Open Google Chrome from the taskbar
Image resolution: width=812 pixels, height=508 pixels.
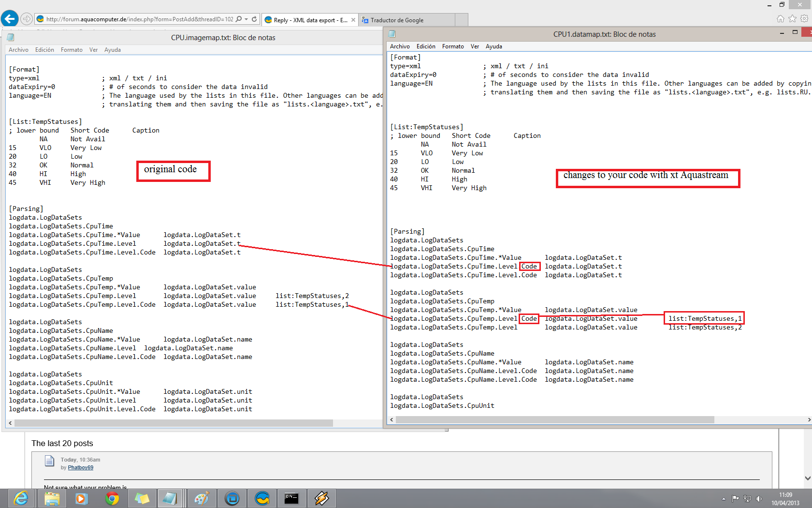click(112, 498)
